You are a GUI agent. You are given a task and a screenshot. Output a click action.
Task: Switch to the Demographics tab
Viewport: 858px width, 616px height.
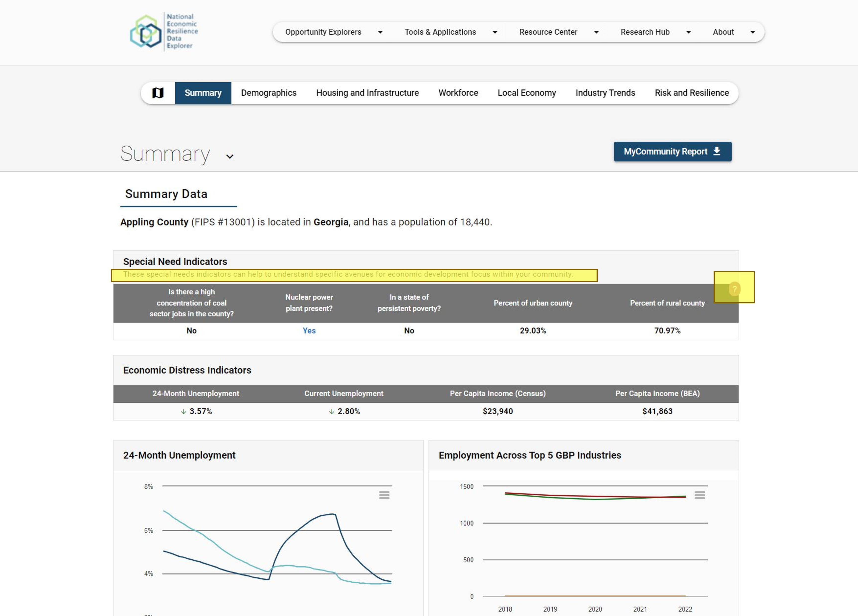tap(269, 93)
